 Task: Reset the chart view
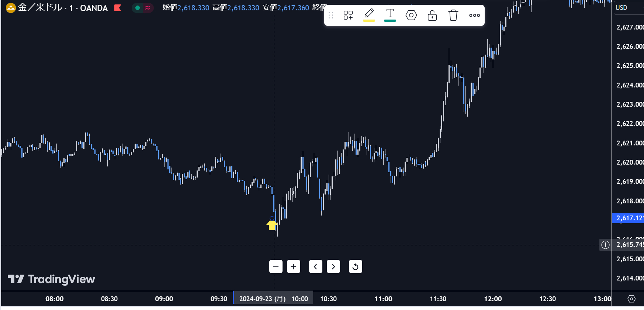coord(356,266)
